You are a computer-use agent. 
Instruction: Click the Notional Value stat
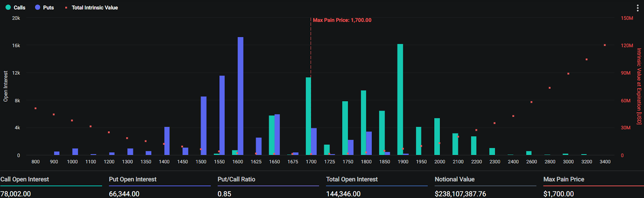[x=485, y=186]
